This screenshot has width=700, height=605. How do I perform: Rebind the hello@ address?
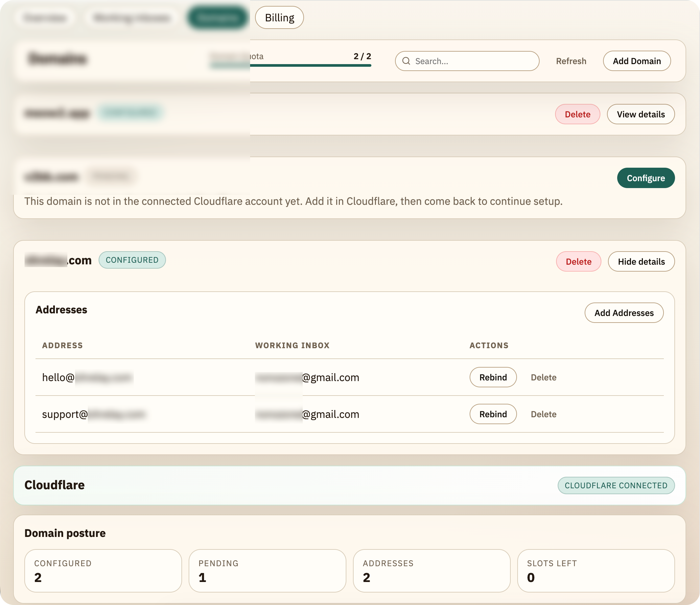(x=493, y=377)
